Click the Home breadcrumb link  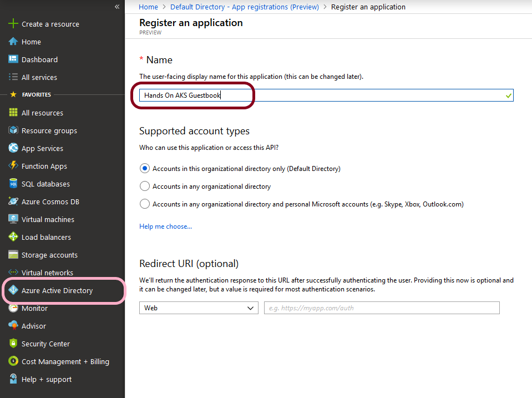tap(148, 7)
